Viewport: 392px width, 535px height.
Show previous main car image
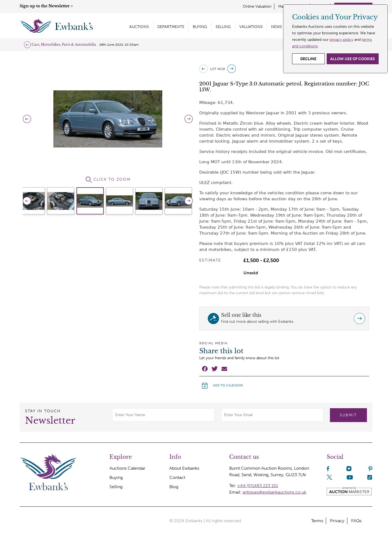[27, 119]
